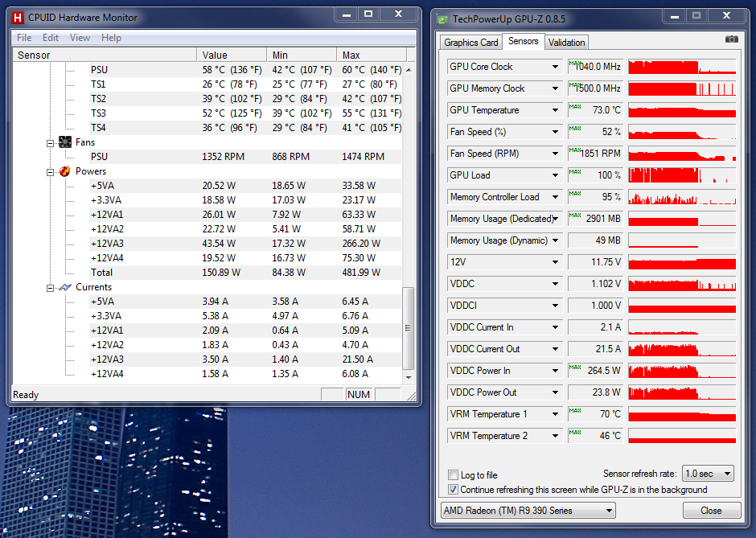Select the PSU temperature row
The image size is (756, 538).
click(x=246, y=70)
